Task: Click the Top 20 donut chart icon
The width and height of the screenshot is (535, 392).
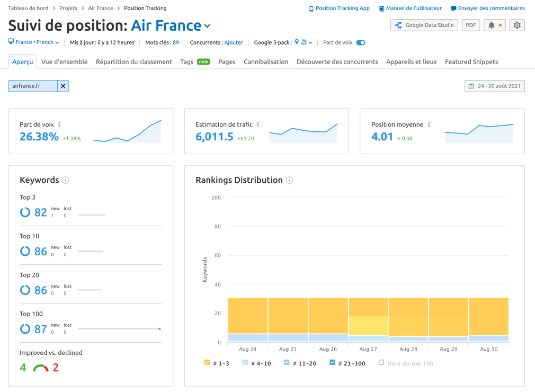Action: pos(25,290)
